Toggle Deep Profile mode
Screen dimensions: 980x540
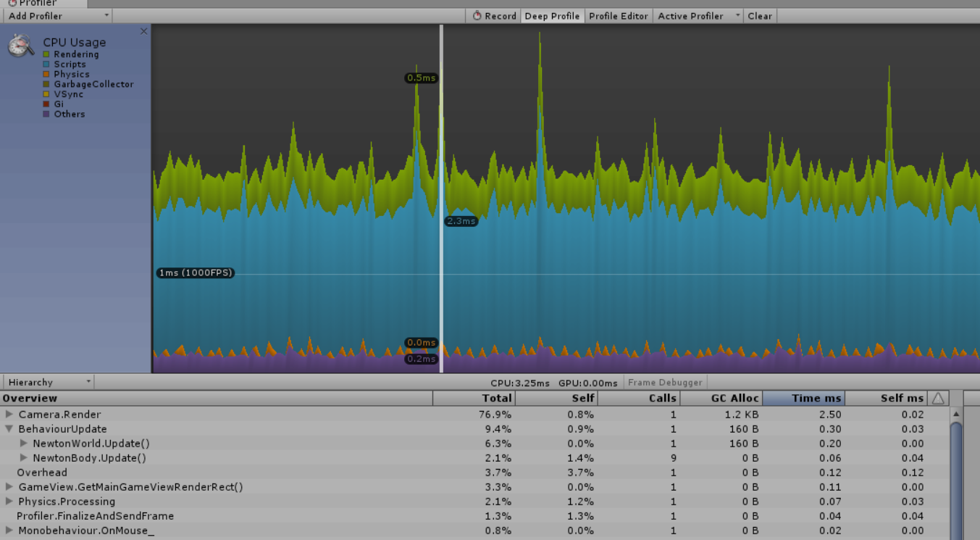[552, 16]
